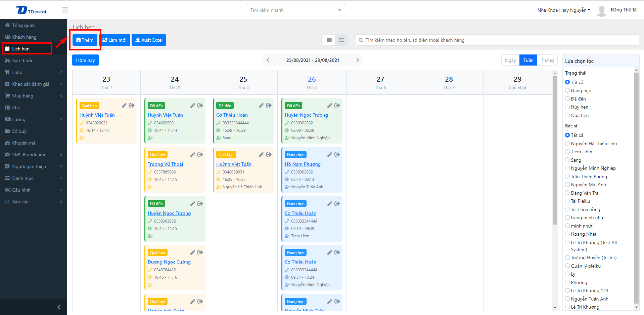Image resolution: width=644 pixels, height=315 pixels.
Task: Switch to the Tháng calendar view
Action: 547,60
